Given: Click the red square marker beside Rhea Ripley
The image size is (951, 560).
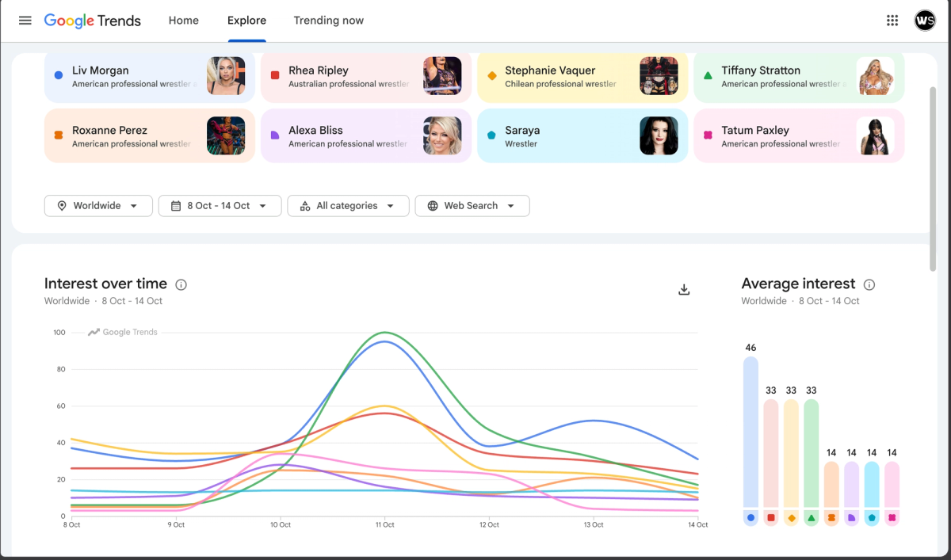Looking at the screenshot, I should point(275,75).
